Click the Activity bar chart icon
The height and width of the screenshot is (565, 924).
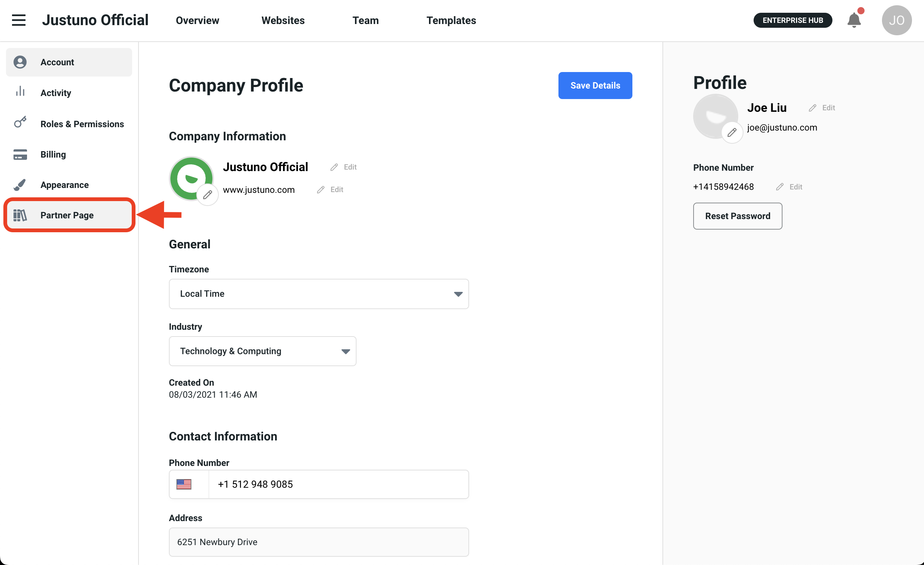[20, 92]
